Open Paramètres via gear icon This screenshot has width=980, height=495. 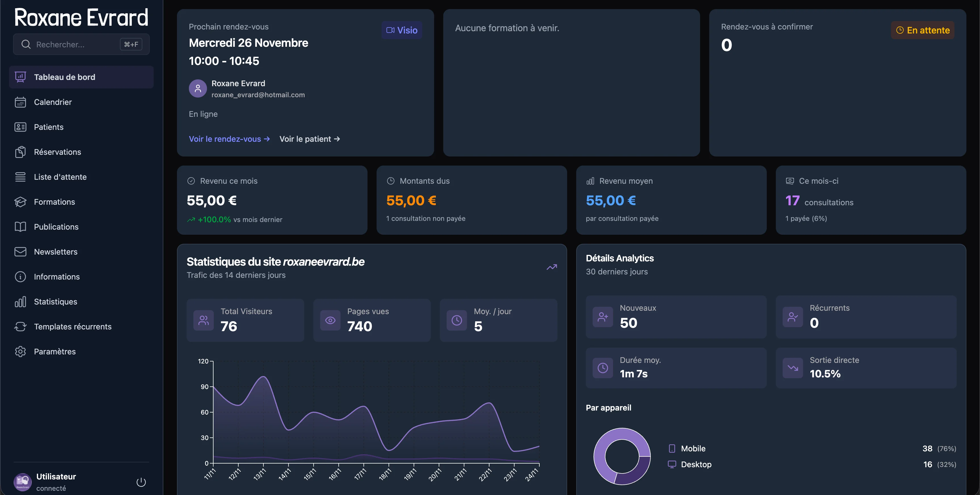[x=20, y=351]
